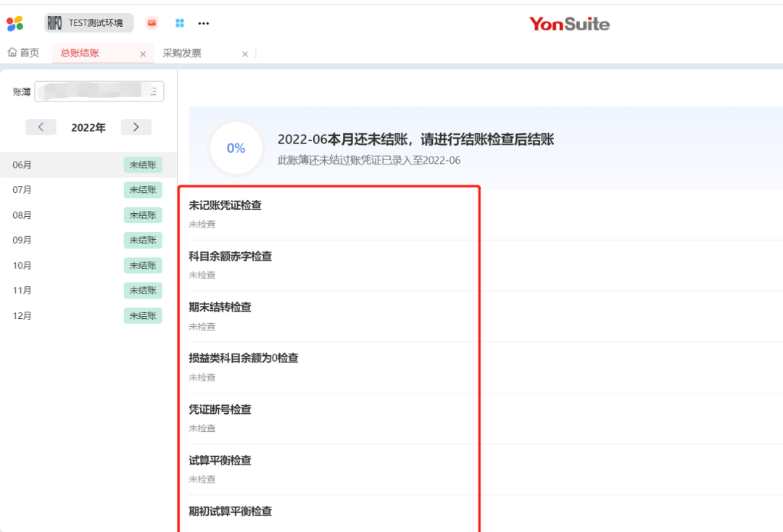
Task: Click 未检查 status under 期末结转检查
Action: [202, 326]
